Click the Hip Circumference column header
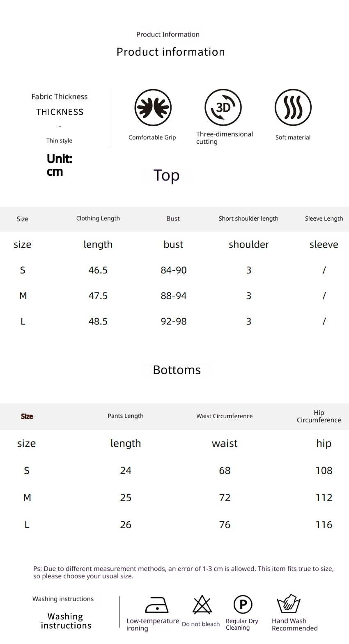 pos(319,416)
